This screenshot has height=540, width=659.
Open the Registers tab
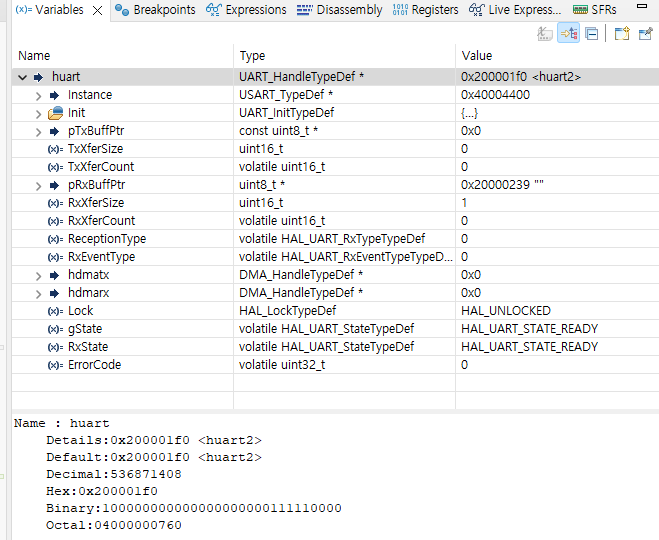pyautogui.click(x=425, y=10)
